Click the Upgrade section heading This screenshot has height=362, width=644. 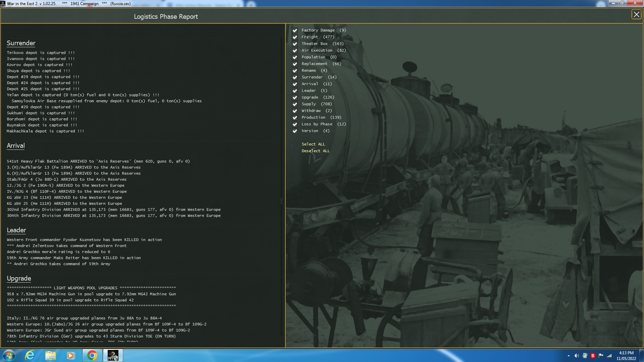pyautogui.click(x=19, y=279)
